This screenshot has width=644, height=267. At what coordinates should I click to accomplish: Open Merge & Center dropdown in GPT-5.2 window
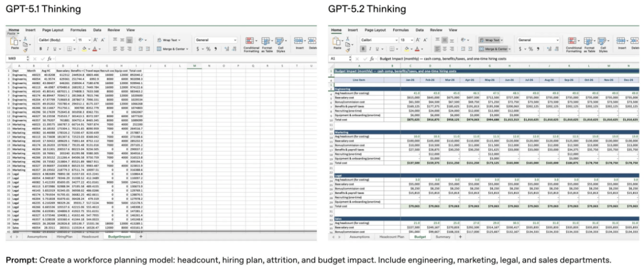(509, 49)
